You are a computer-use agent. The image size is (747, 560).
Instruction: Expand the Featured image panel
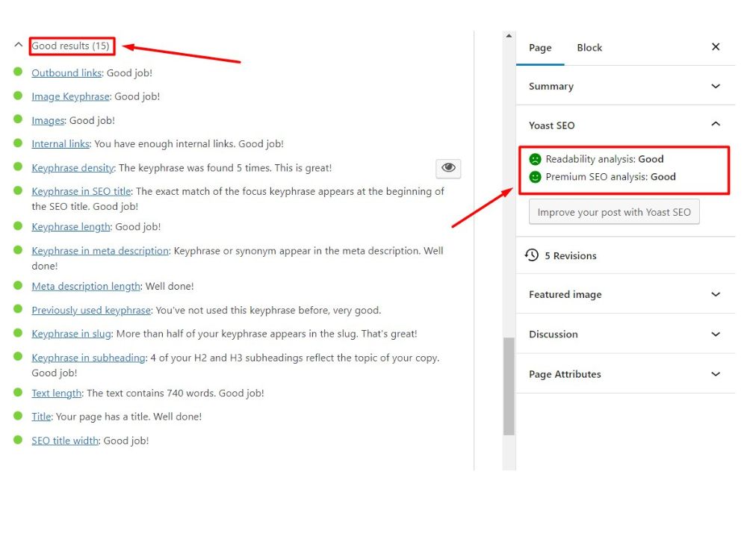click(x=625, y=294)
